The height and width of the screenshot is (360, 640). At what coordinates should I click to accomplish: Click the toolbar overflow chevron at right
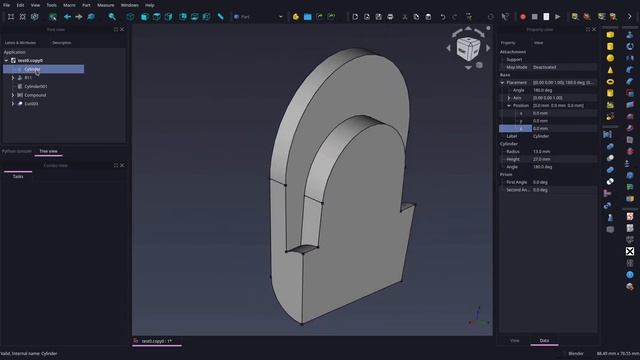click(x=629, y=17)
